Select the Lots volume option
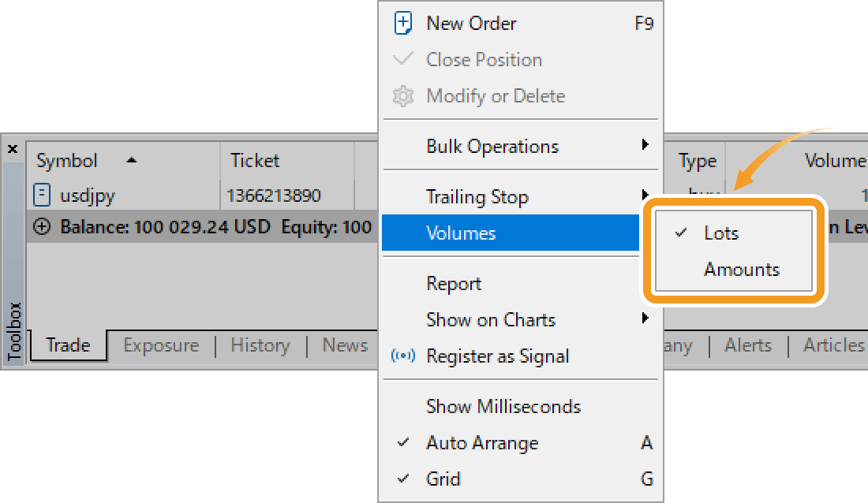868x503 pixels. pos(734,233)
